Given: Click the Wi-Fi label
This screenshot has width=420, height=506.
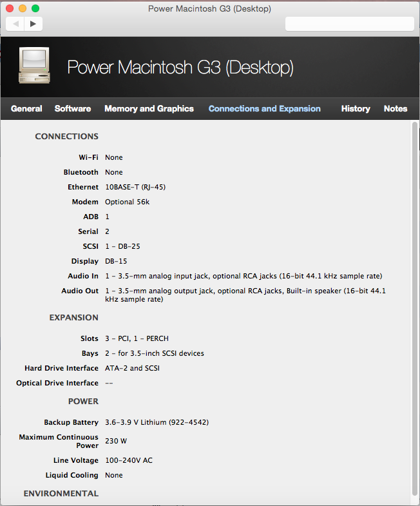Looking at the screenshot, I should 88,157.
